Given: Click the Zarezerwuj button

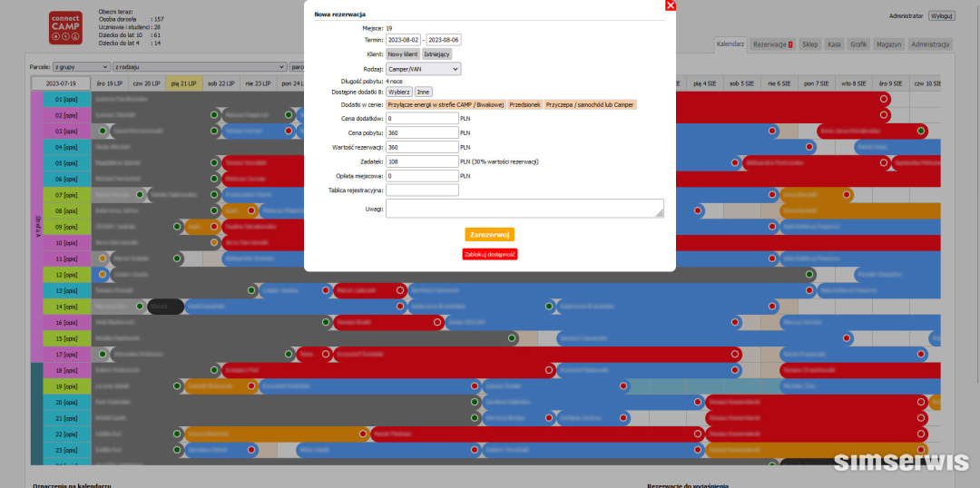Looking at the screenshot, I should coord(489,234).
